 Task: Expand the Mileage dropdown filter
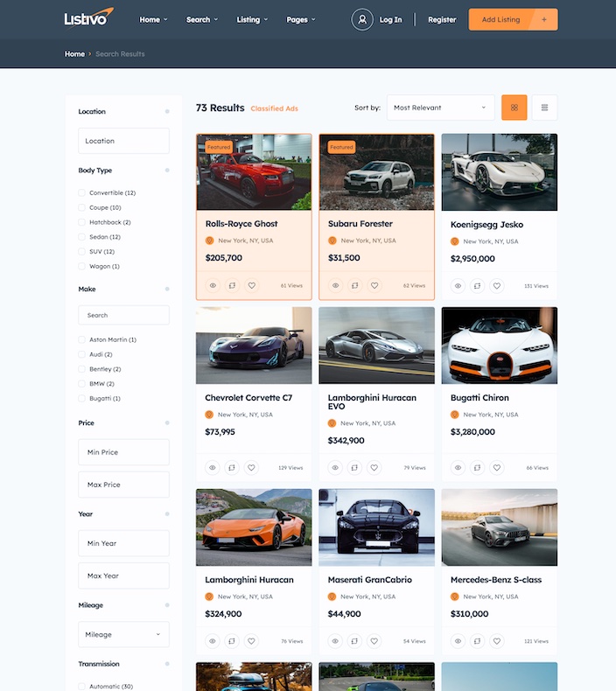(123, 634)
